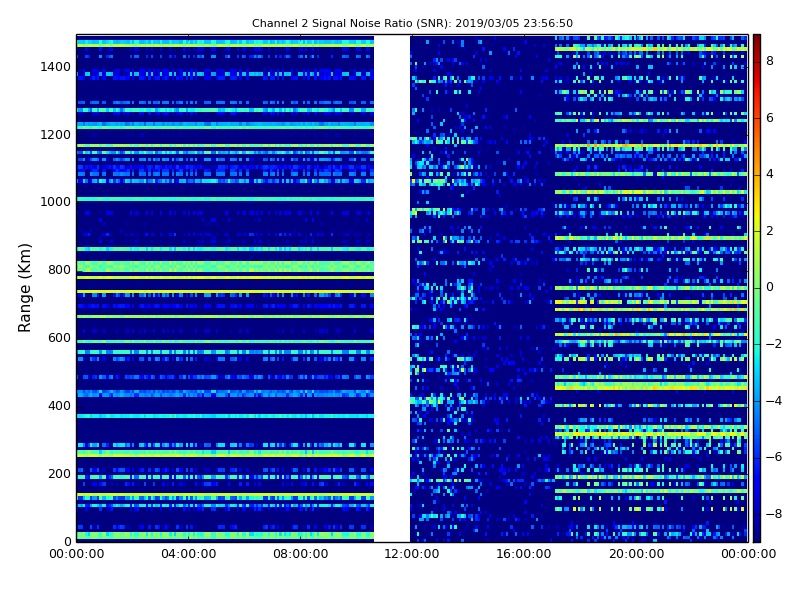Click the x-axis tick label 08:00:00
Screen dimensions: 800x600
[x=301, y=554]
